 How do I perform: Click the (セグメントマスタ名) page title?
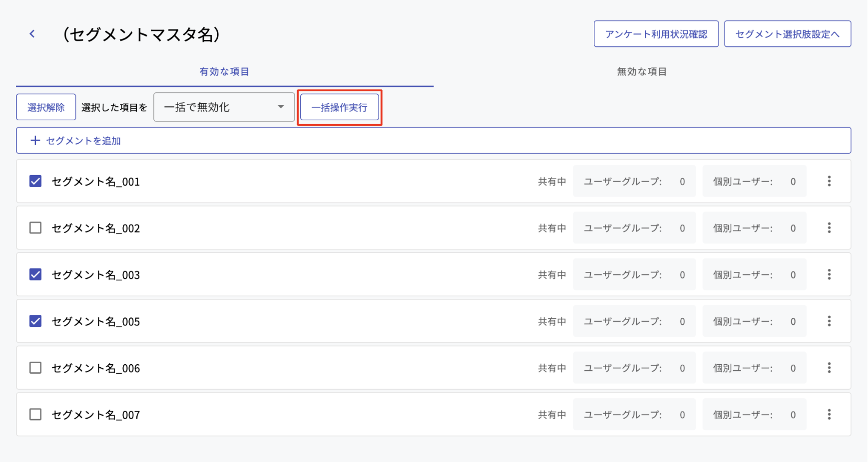(x=141, y=34)
